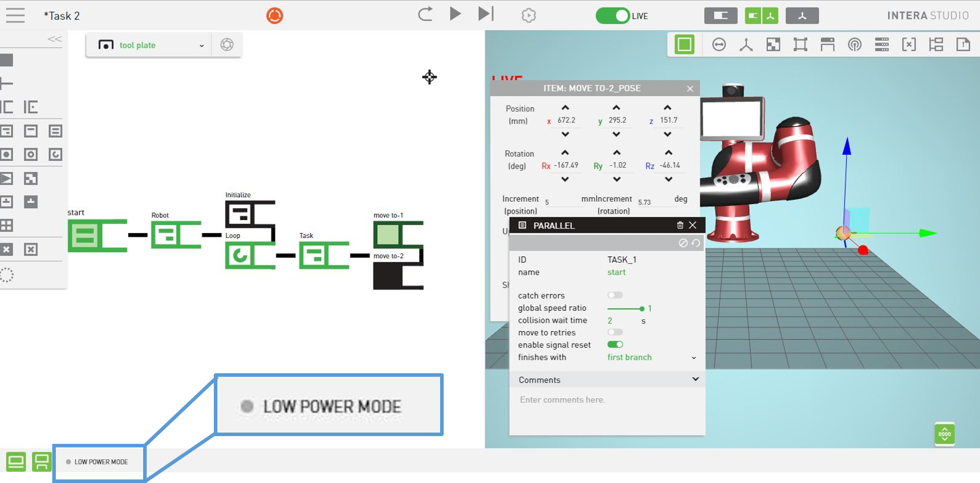
Task: Collapse the Comments section
Action: [696, 380]
